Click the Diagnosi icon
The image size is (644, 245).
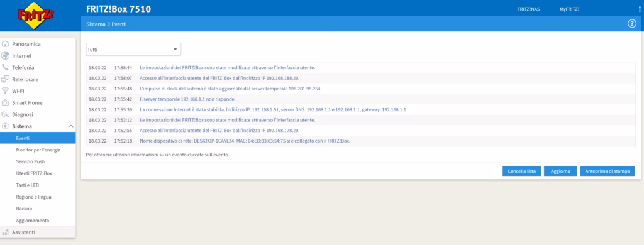(5, 114)
